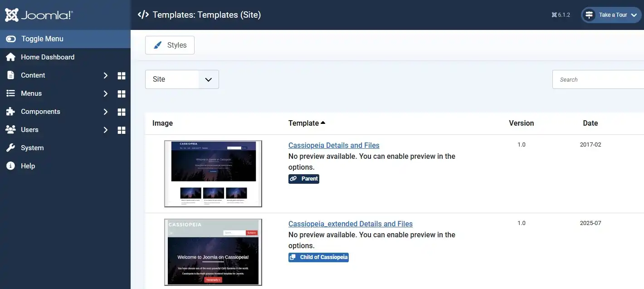This screenshot has width=644, height=289.
Task: Click the date 2017-02 cell
Action: [x=590, y=145]
